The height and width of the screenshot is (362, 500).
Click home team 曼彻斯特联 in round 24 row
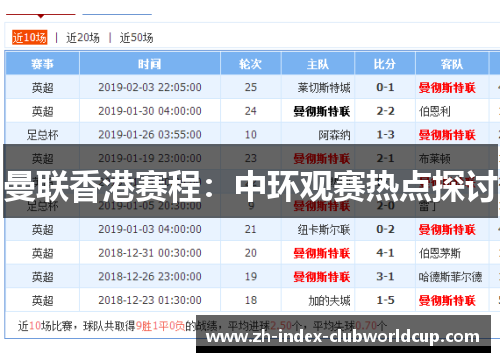coord(322,111)
